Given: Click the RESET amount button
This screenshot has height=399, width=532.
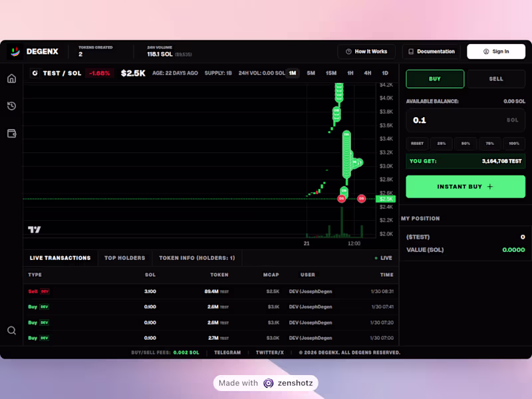Looking at the screenshot, I should pos(418,144).
